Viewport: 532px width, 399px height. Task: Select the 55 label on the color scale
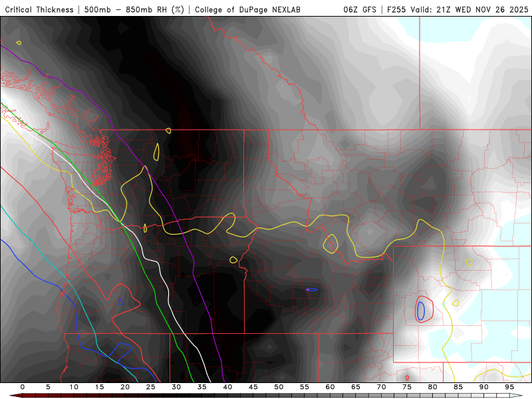click(305, 387)
